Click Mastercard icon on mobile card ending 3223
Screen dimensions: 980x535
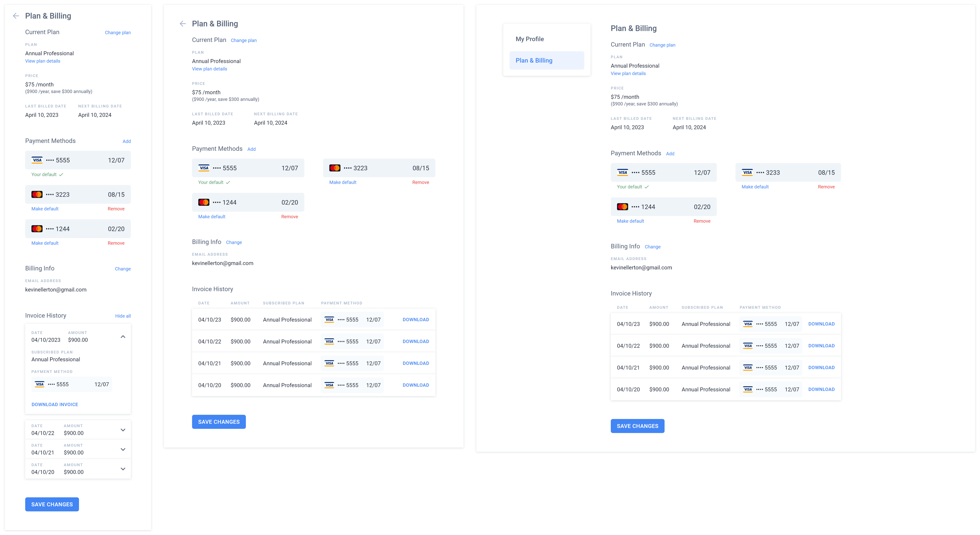tap(37, 194)
